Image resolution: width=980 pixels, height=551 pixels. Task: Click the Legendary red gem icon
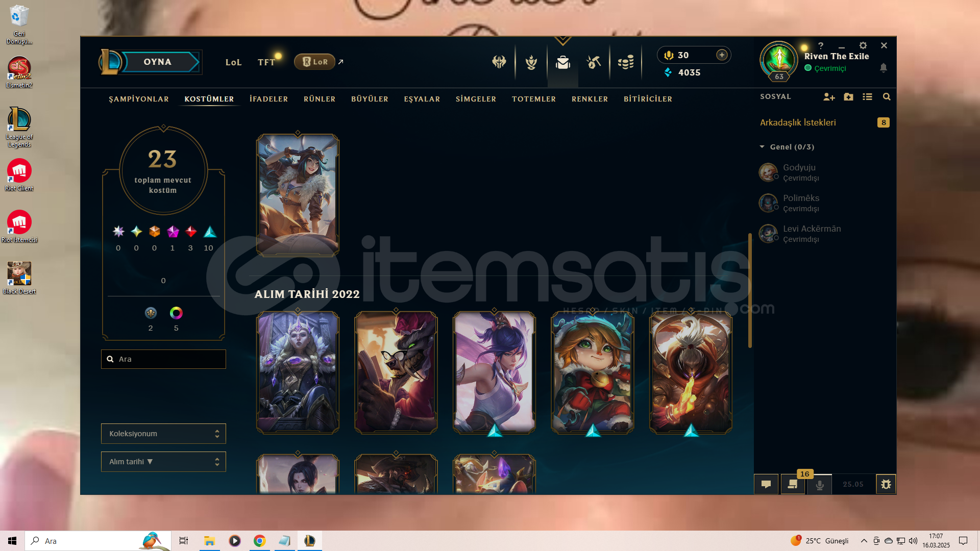click(x=191, y=232)
